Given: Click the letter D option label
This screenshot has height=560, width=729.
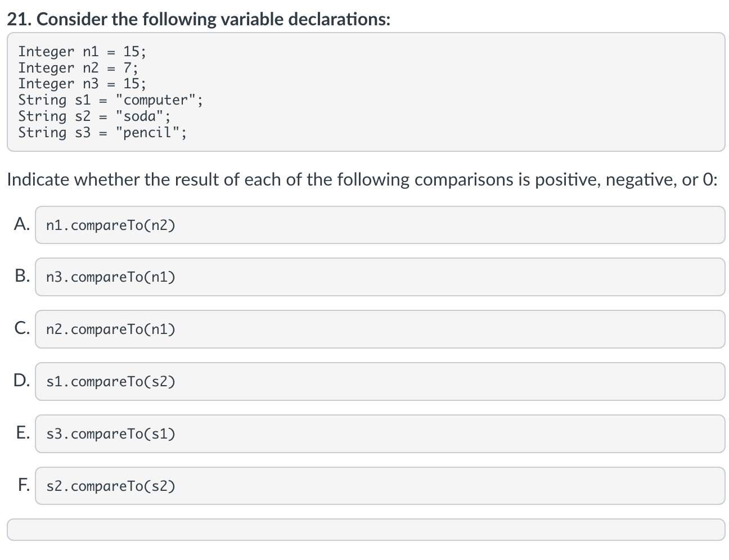Looking at the screenshot, I should (22, 380).
